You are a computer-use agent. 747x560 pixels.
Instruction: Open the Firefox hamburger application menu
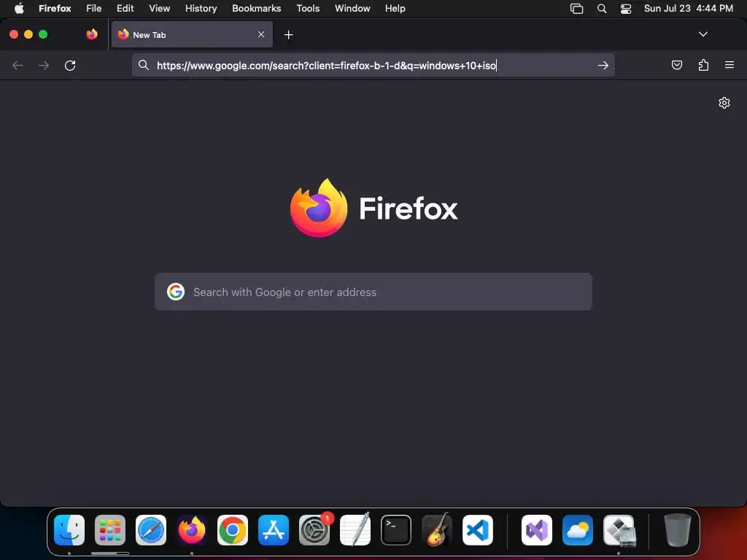point(729,65)
